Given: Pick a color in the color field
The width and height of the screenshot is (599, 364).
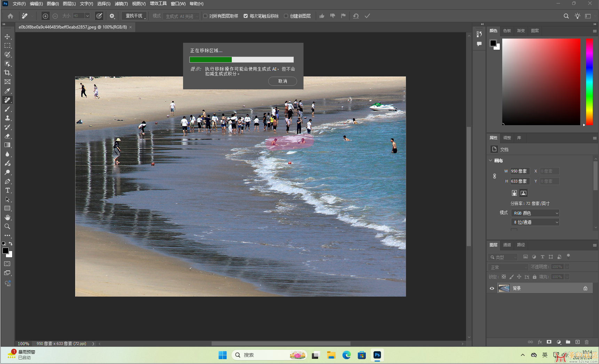Looking at the screenshot, I should (x=541, y=82).
